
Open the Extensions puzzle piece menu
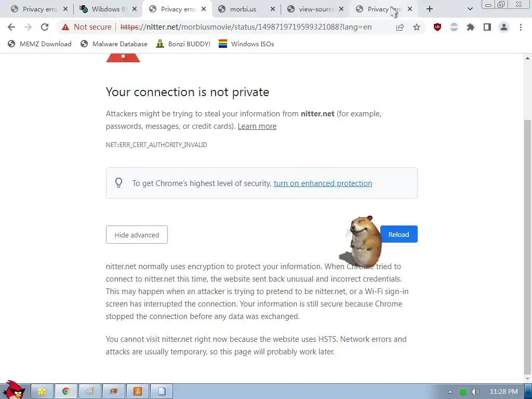click(471, 27)
